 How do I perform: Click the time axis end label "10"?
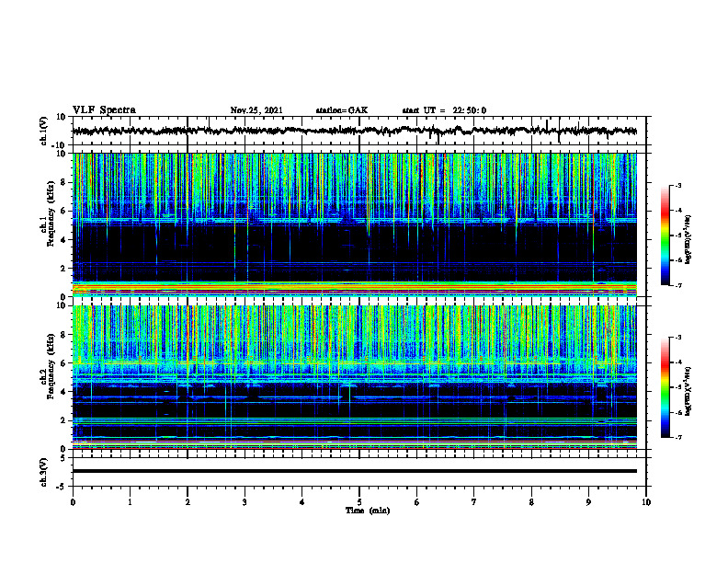[x=646, y=502]
